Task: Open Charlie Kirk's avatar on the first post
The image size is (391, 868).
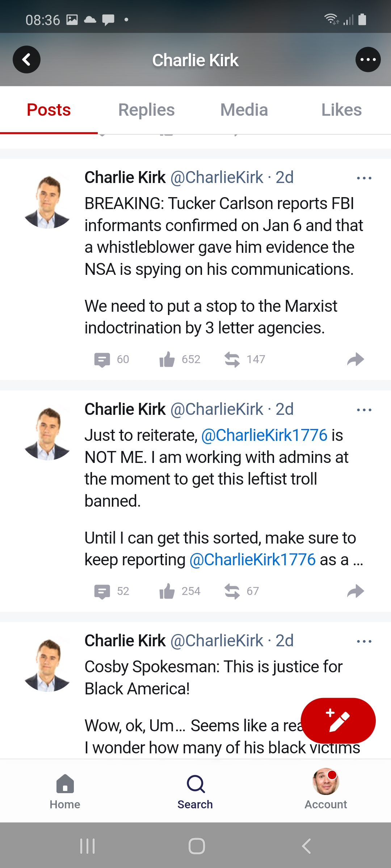Action: 47,201
